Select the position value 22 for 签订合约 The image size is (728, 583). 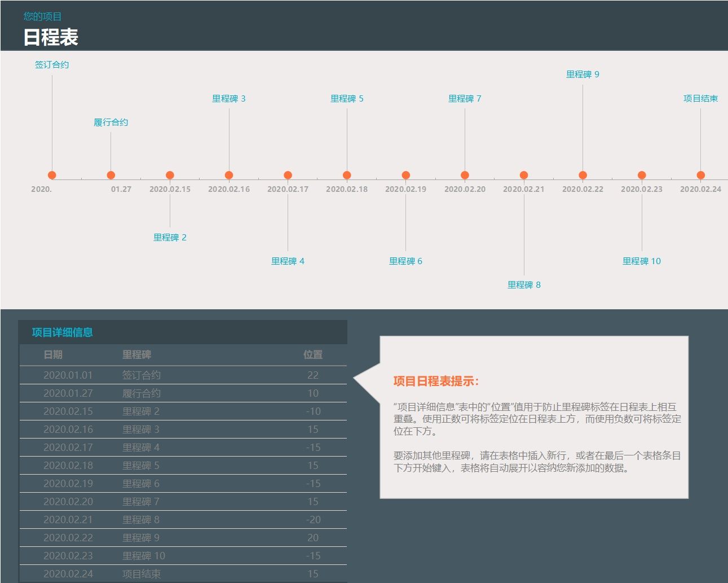[x=314, y=375]
